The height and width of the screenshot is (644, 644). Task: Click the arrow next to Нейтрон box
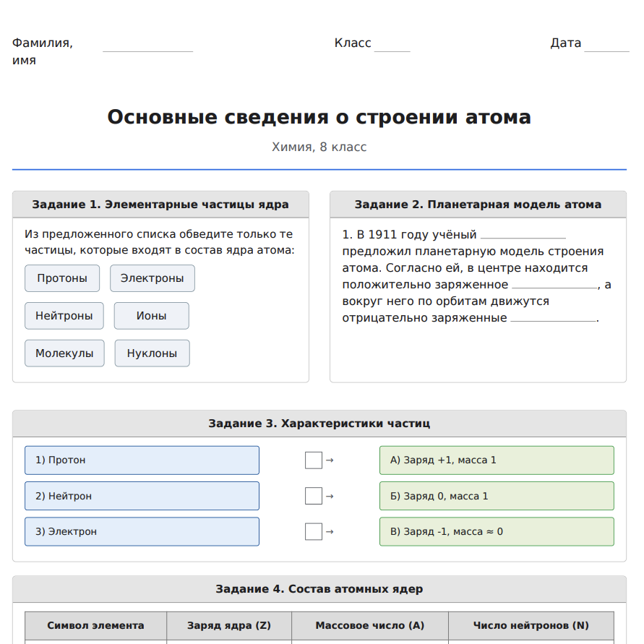[x=330, y=496]
